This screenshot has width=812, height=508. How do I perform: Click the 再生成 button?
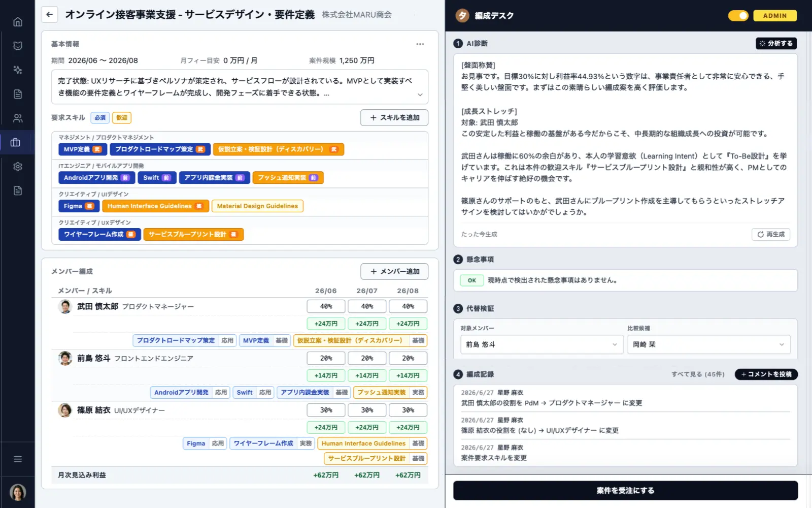pyautogui.click(x=771, y=234)
